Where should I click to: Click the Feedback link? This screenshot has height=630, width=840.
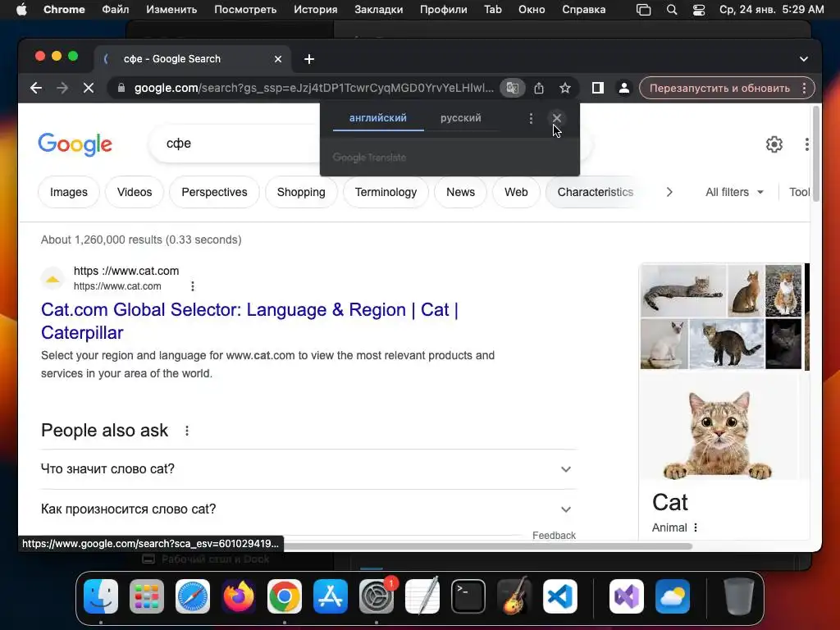(554, 535)
